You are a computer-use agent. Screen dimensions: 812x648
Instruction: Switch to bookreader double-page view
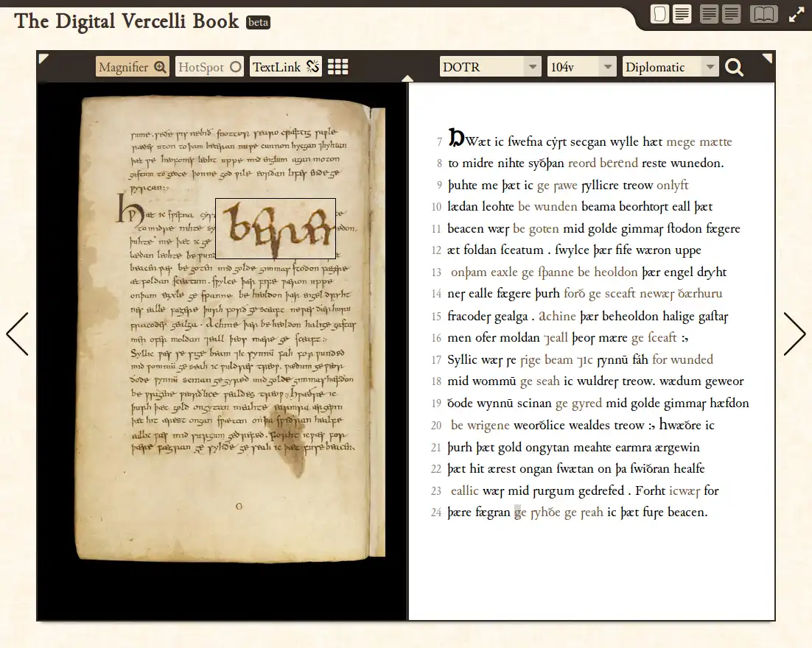(x=764, y=14)
